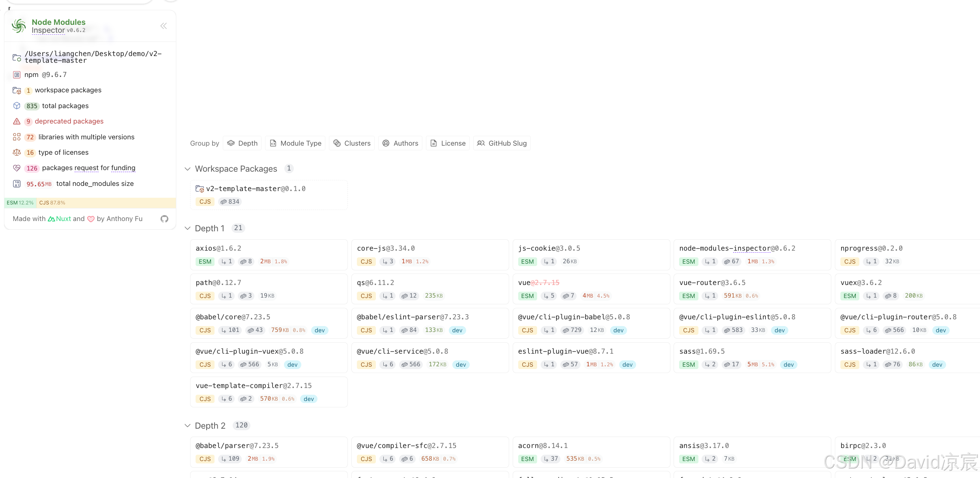The height and width of the screenshot is (478, 980).
Task: Click the Node Modules Inspector logo
Action: point(19,26)
